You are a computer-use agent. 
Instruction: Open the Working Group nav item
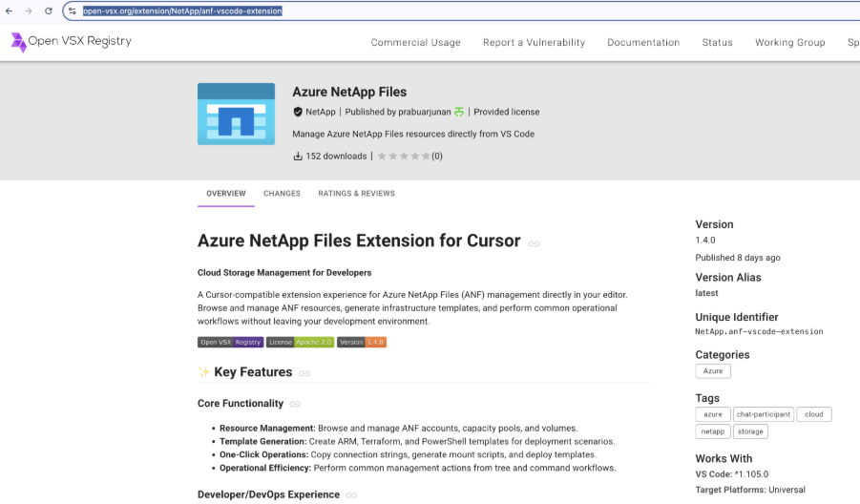789,42
